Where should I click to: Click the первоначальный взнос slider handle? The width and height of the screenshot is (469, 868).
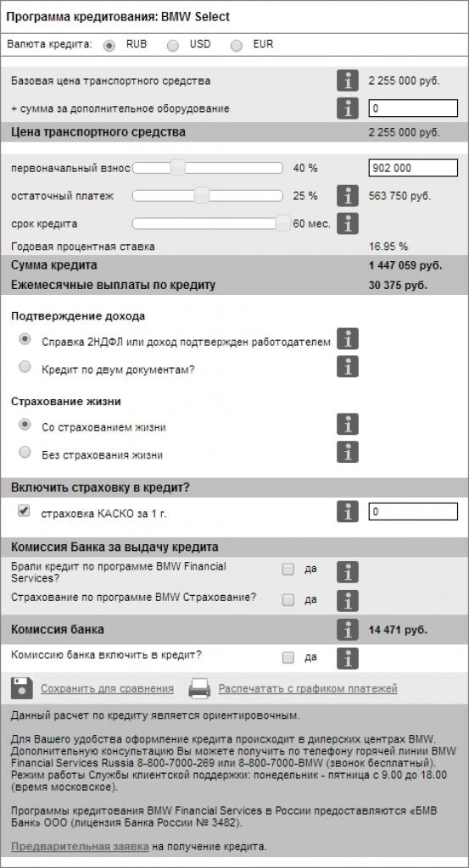click(178, 168)
